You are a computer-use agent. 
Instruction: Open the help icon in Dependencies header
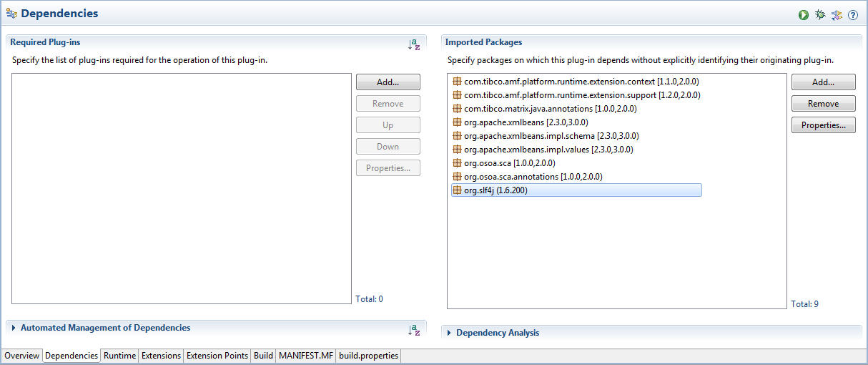point(853,14)
